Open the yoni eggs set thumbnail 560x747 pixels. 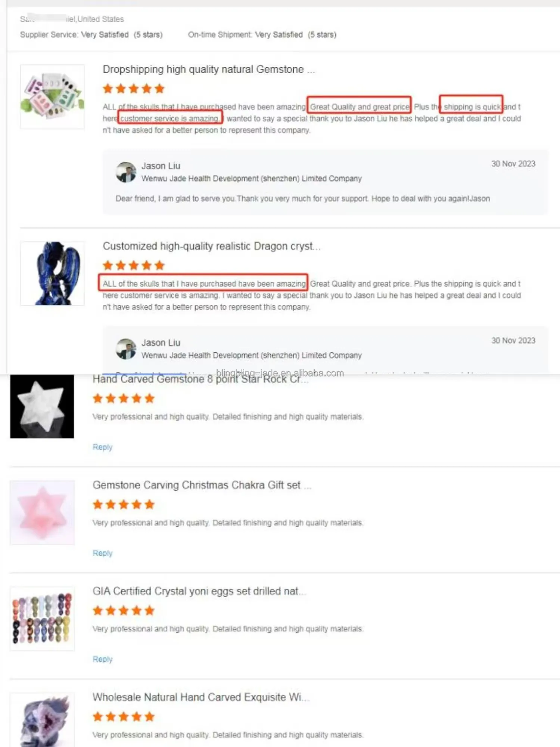(x=42, y=619)
